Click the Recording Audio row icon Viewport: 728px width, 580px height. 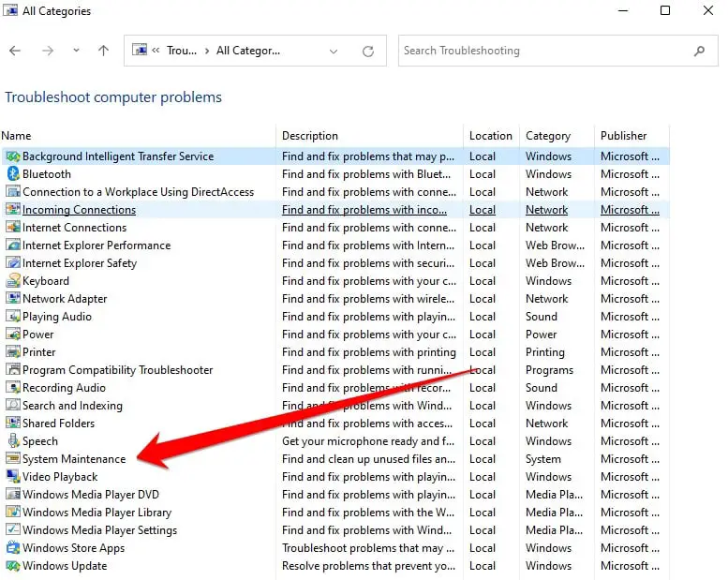[x=13, y=388]
